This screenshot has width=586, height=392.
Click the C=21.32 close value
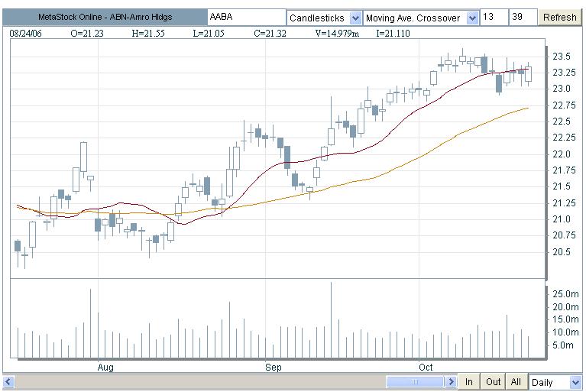[270, 34]
